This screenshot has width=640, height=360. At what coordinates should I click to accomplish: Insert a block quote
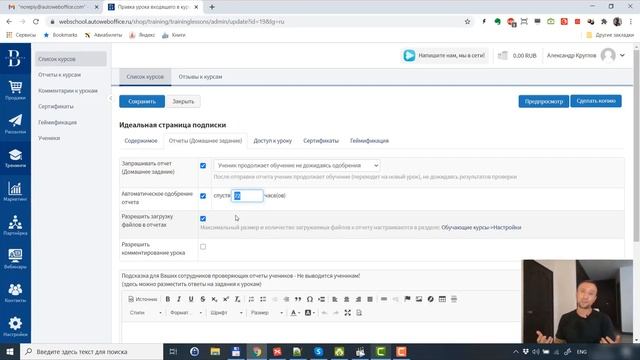tap(298, 299)
